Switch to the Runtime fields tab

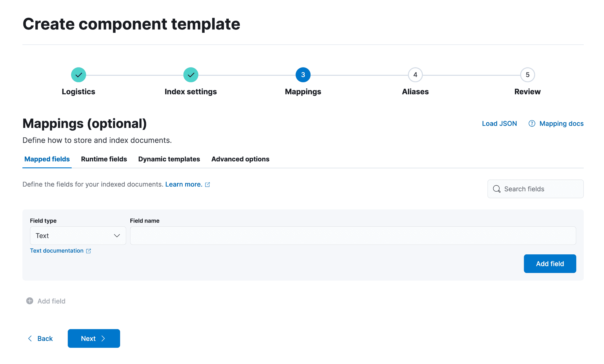point(104,159)
